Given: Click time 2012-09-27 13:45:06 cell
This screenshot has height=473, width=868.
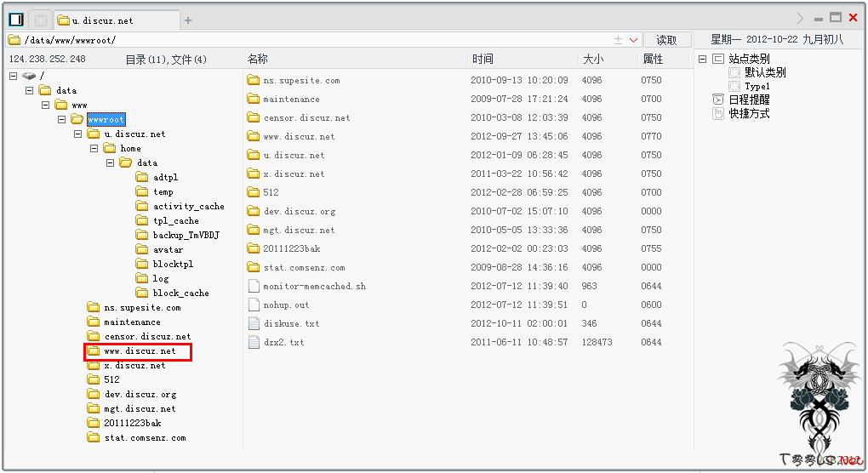Looking at the screenshot, I should coord(519,136).
